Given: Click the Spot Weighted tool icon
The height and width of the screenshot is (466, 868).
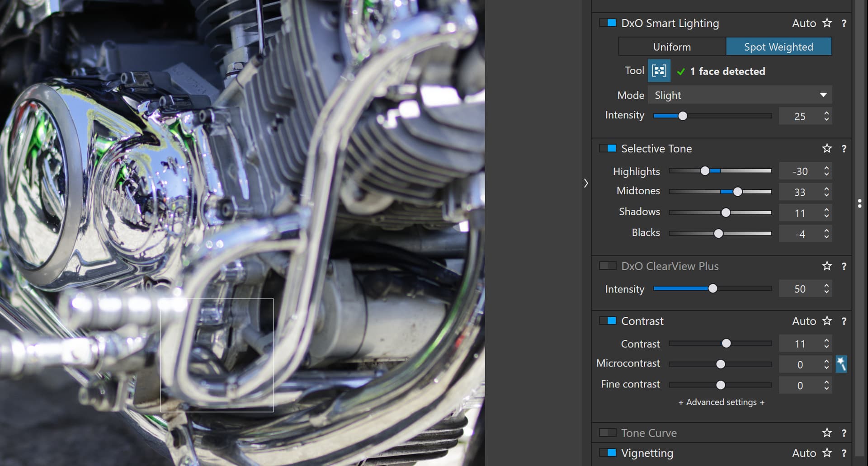Looking at the screenshot, I should click(659, 71).
